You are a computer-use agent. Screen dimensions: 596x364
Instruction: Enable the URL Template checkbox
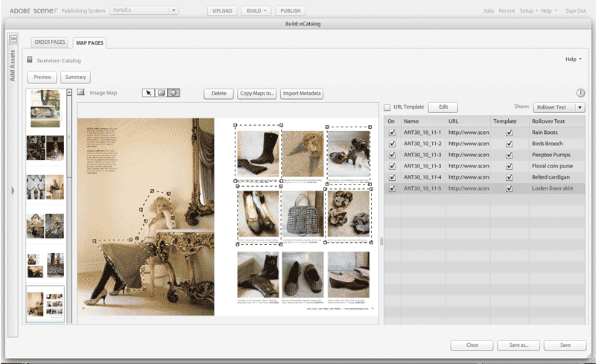pyautogui.click(x=387, y=108)
